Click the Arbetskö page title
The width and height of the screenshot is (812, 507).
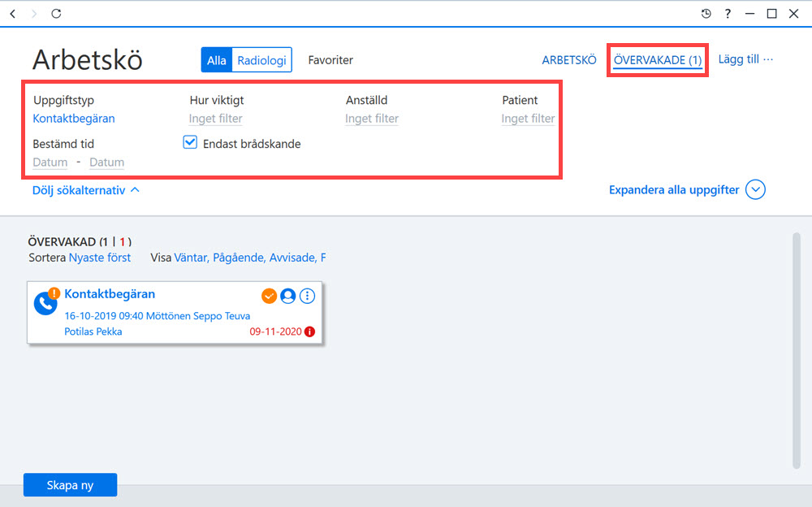tap(88, 60)
